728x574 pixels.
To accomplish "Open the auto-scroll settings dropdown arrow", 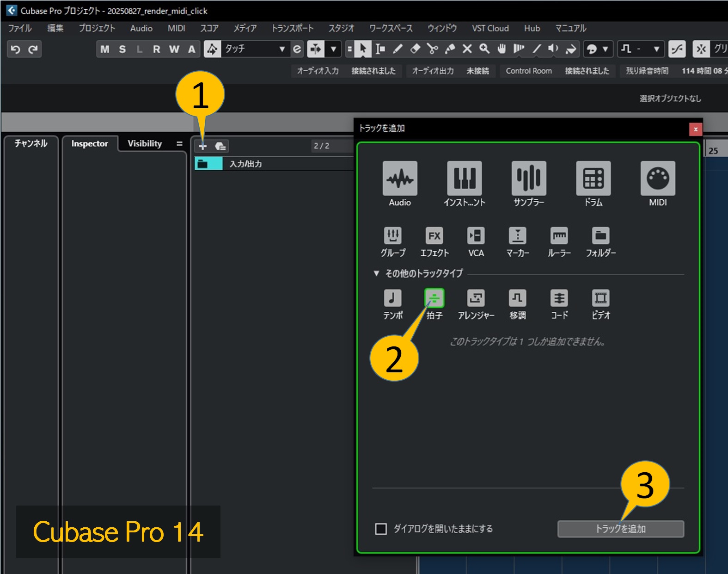I will [333, 49].
